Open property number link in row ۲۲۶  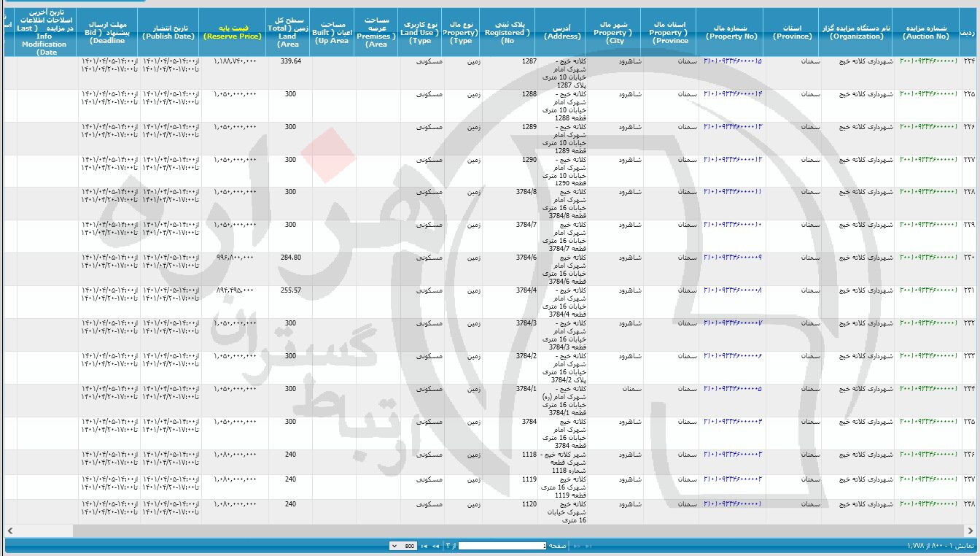tap(733, 127)
